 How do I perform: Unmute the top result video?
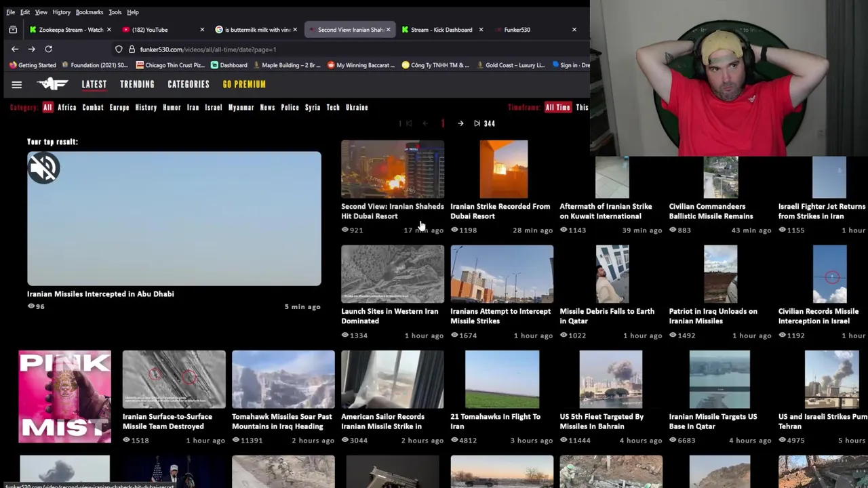(43, 168)
